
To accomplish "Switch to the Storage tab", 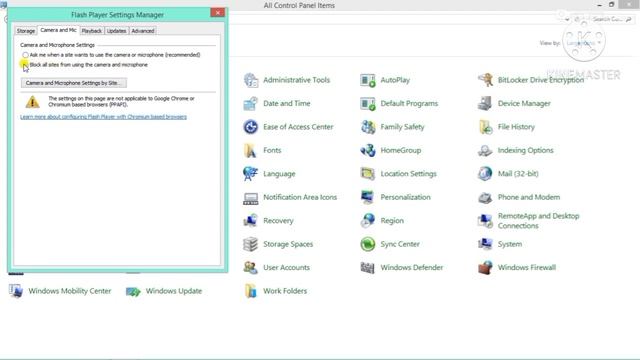I will pos(26,31).
